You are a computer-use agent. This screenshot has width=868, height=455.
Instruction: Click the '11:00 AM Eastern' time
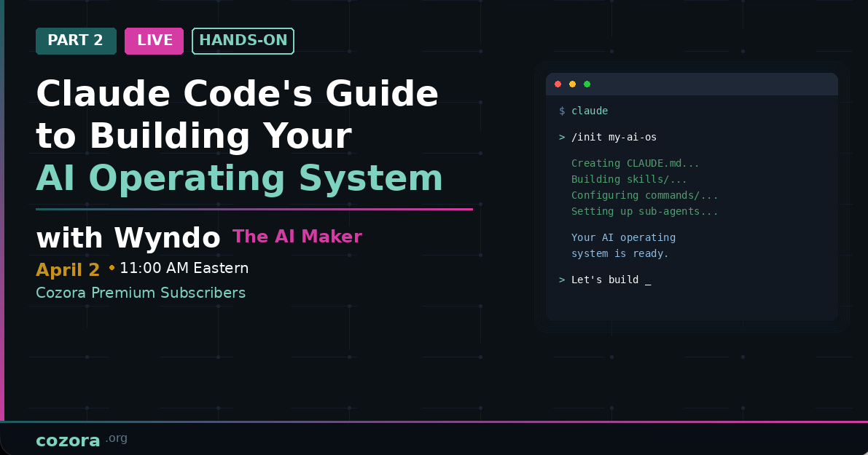pyautogui.click(x=184, y=268)
